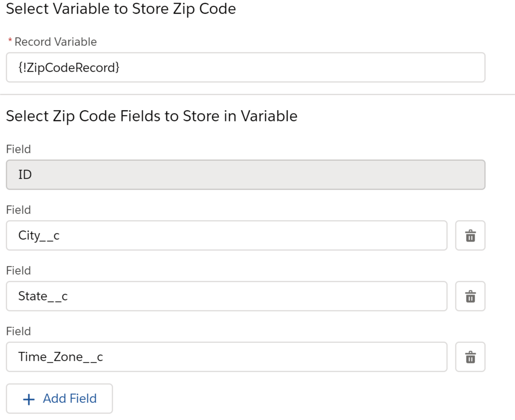Screen dimensions: 515x420
Task: Delete the City__c field row
Action: (x=470, y=236)
